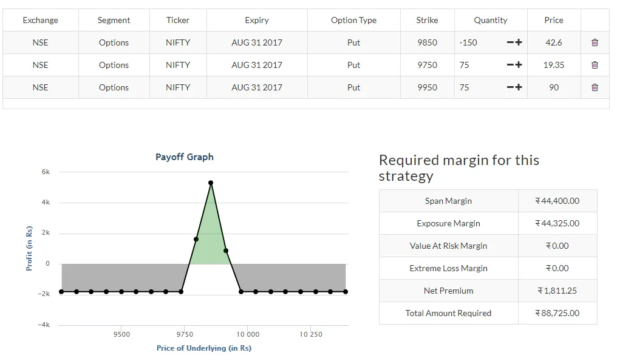This screenshot has height=364, width=617.
Task: Click the Strike column header
Action: click(x=427, y=20)
